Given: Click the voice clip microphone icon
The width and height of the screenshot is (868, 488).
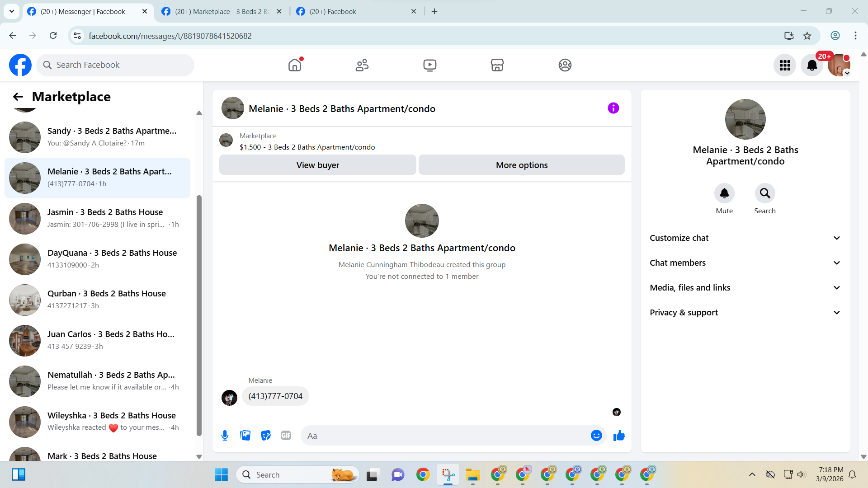Looking at the screenshot, I should click(225, 436).
